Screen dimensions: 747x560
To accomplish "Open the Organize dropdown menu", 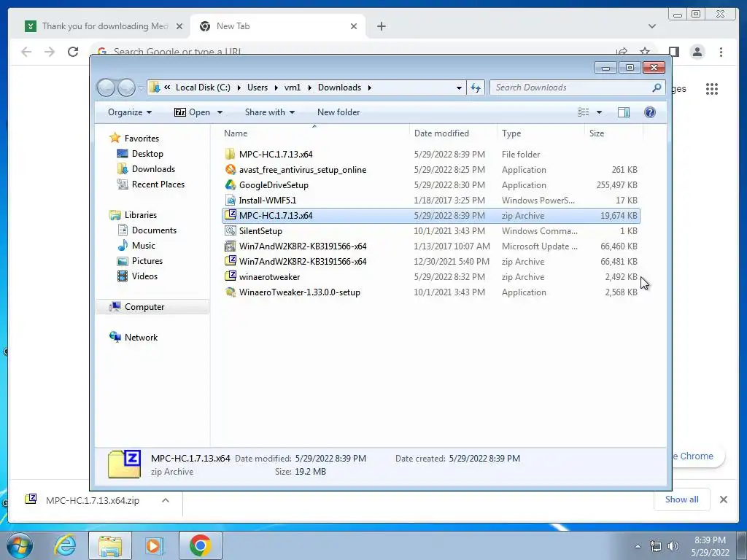I will (130, 112).
